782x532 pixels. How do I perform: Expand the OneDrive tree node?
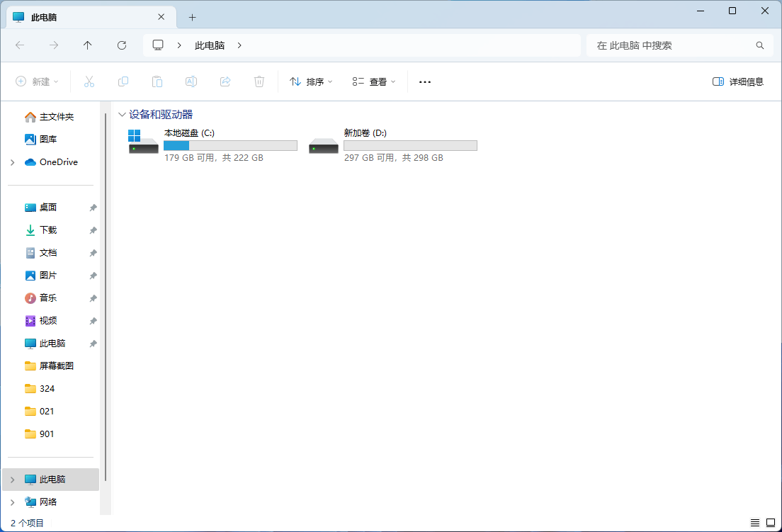point(12,162)
